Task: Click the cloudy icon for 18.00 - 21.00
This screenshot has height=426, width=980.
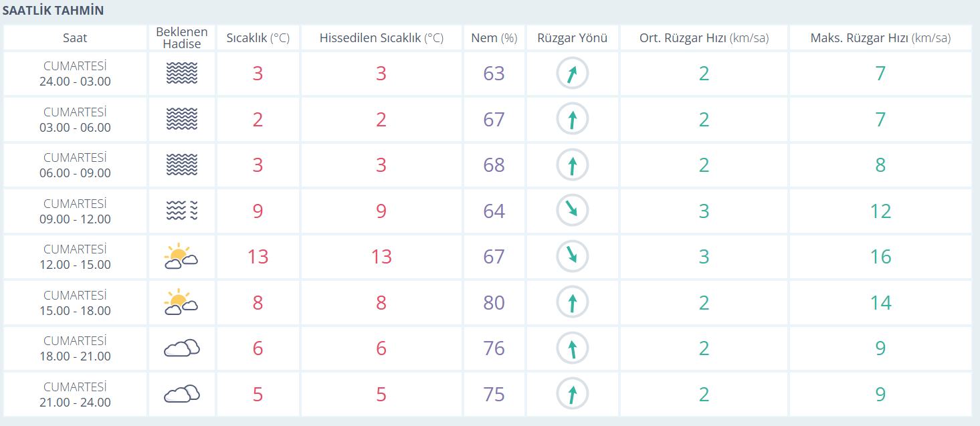Action: coord(182,348)
